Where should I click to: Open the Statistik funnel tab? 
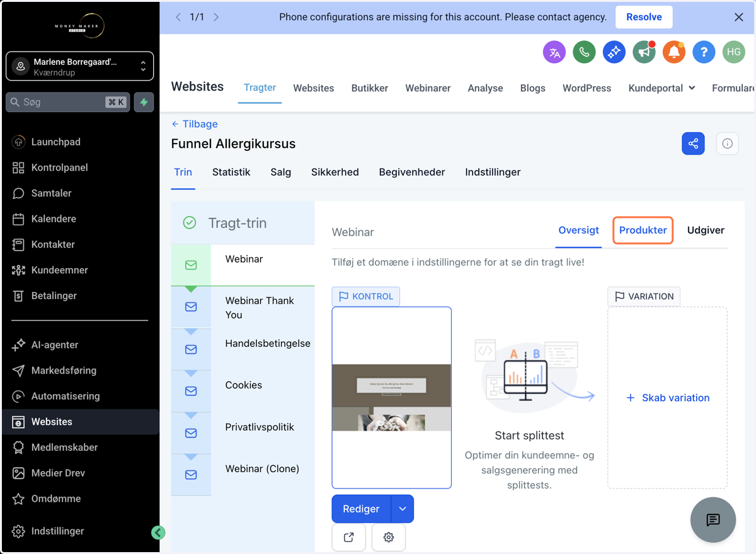click(x=231, y=172)
